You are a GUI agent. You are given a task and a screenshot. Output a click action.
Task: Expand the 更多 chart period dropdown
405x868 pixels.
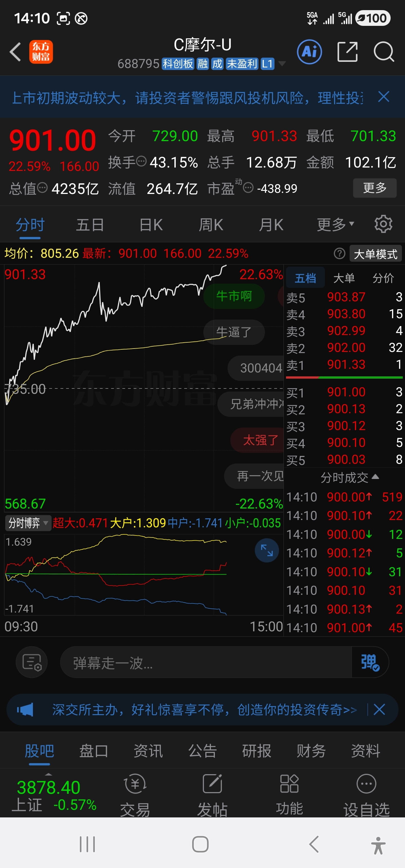click(x=336, y=224)
